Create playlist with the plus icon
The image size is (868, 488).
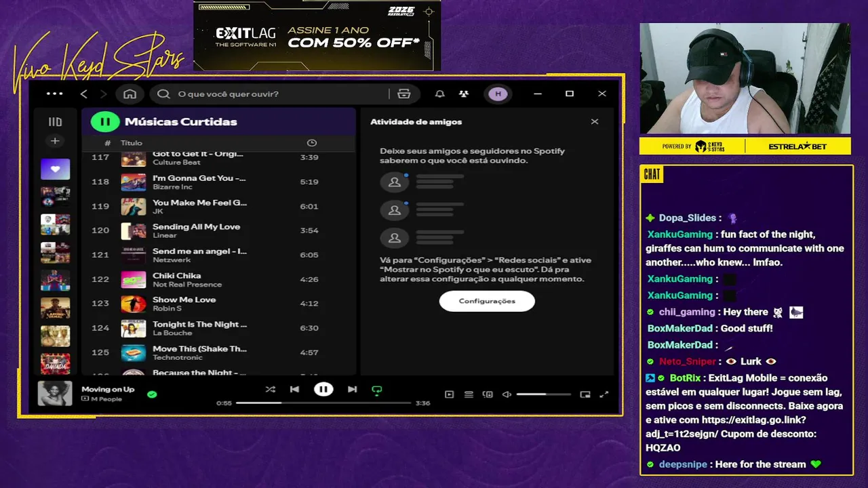click(55, 141)
